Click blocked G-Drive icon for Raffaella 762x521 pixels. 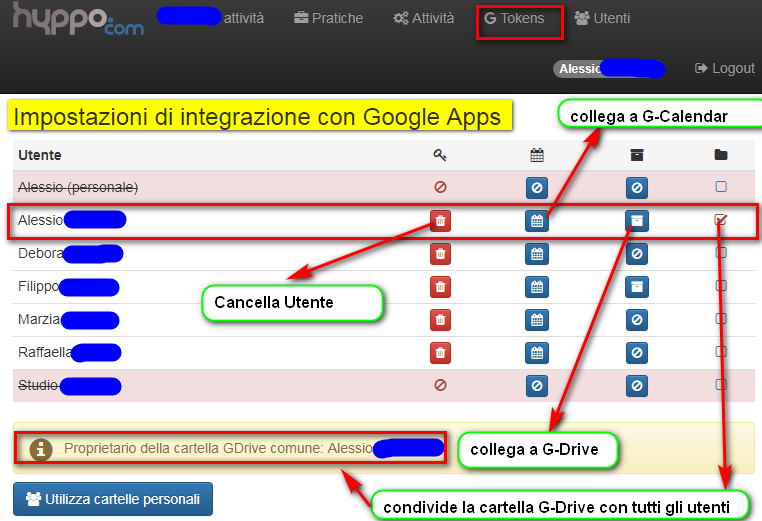(637, 353)
